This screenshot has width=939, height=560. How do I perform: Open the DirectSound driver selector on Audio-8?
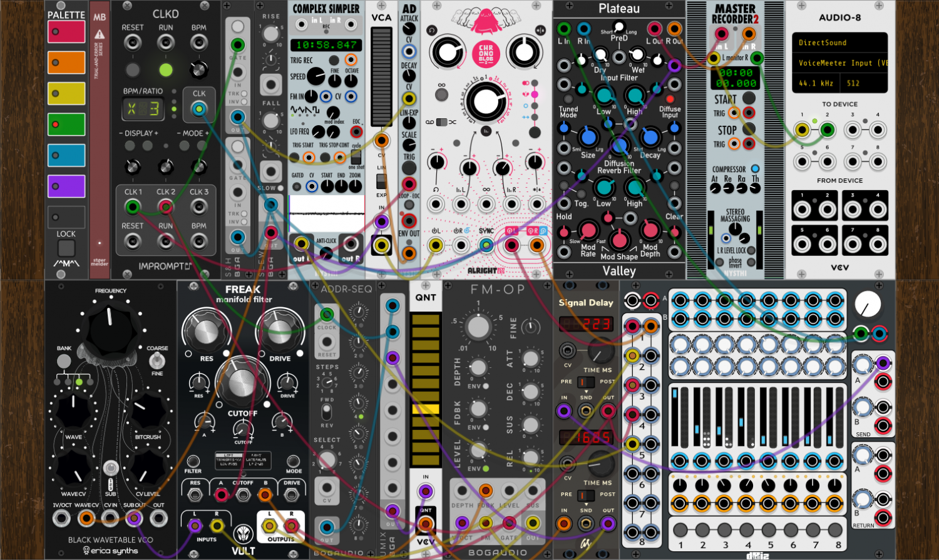[839, 43]
